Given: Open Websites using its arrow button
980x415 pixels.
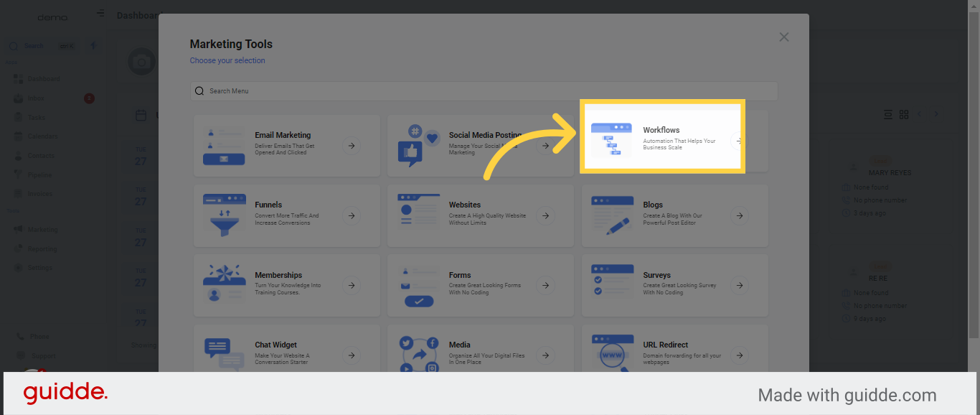Looking at the screenshot, I should click(545, 215).
